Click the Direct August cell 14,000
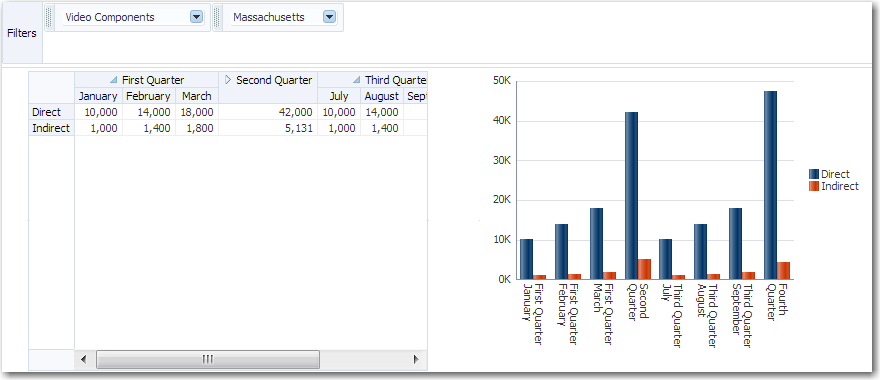 click(x=382, y=112)
